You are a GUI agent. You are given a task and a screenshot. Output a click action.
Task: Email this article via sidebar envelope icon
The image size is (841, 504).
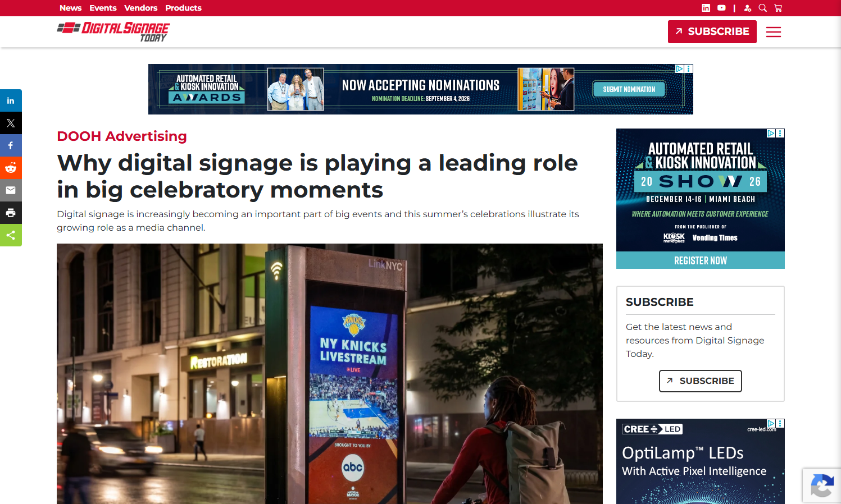11,190
